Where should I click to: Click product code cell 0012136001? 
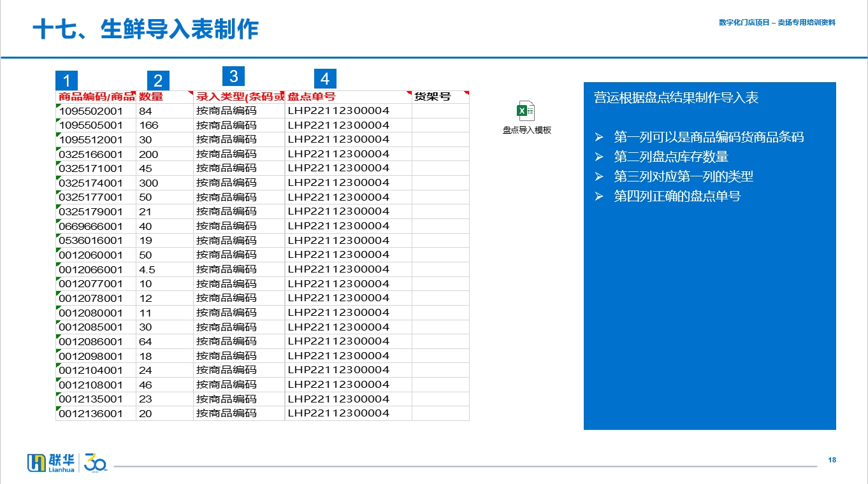96,413
